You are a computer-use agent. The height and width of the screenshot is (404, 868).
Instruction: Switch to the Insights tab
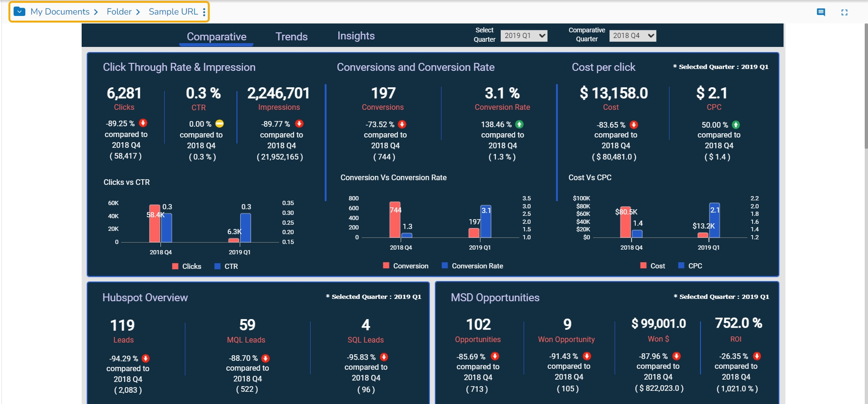(x=356, y=36)
